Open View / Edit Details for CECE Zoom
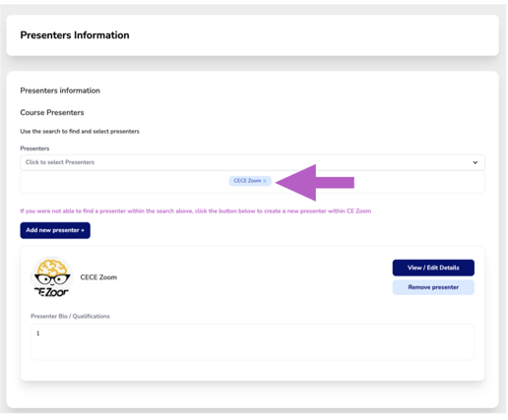508x420 pixels. [x=433, y=268]
